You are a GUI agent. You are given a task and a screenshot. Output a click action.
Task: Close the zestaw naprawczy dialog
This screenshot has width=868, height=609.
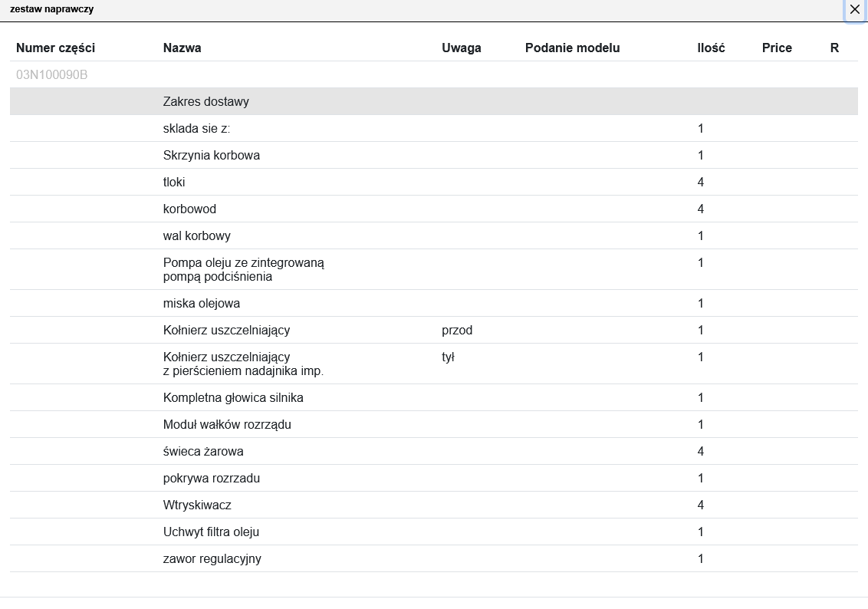point(854,10)
